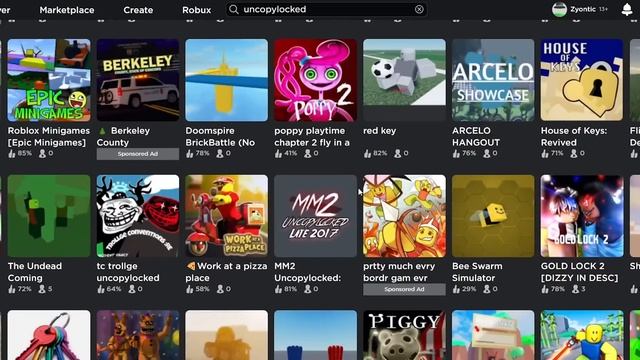640x360 pixels.
Task: Open the red key soccer thumbnail
Action: [x=404, y=80]
